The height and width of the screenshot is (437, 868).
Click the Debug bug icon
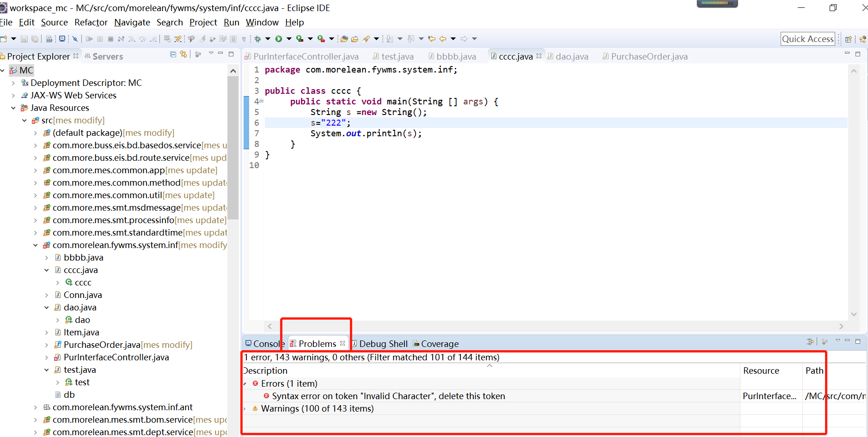(x=258, y=39)
